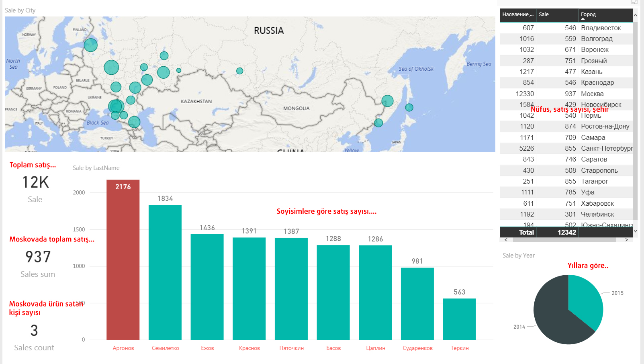
Task: Select the Теркин bar valued 563
Action: [x=459, y=319]
